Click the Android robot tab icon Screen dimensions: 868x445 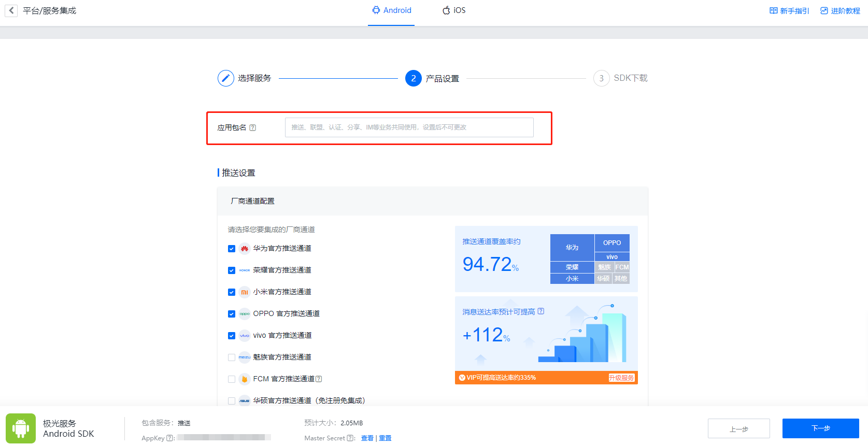click(376, 10)
